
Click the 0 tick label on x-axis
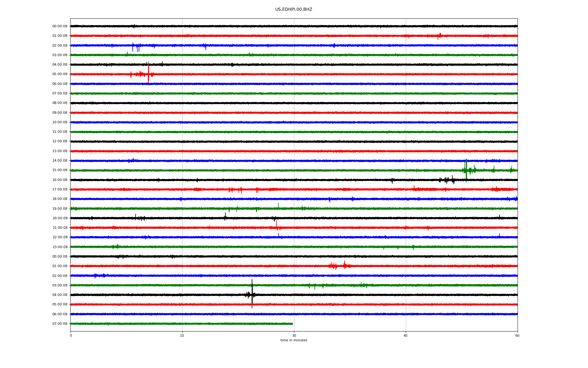click(x=71, y=335)
